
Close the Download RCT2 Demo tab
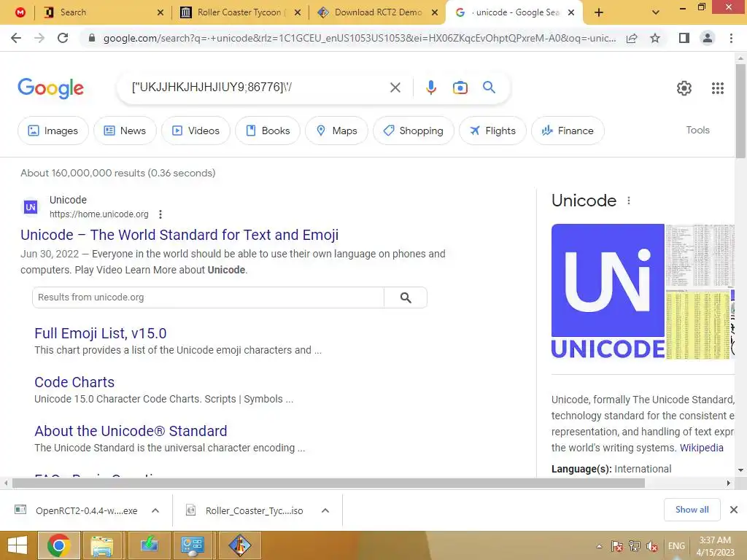click(435, 13)
